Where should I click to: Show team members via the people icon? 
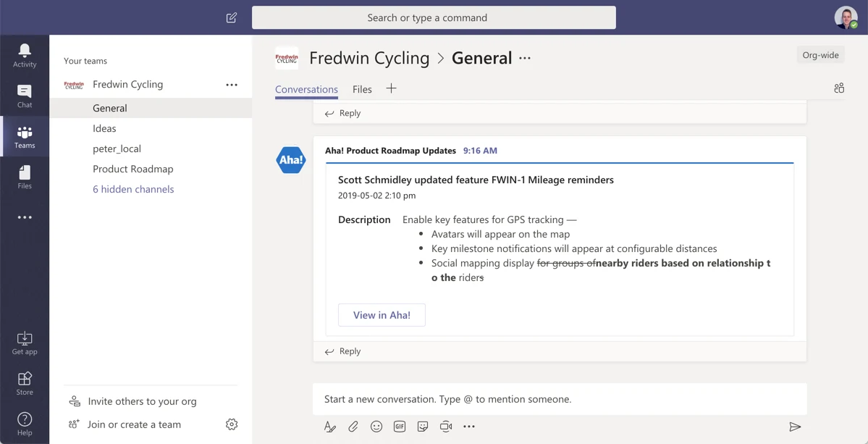(839, 88)
